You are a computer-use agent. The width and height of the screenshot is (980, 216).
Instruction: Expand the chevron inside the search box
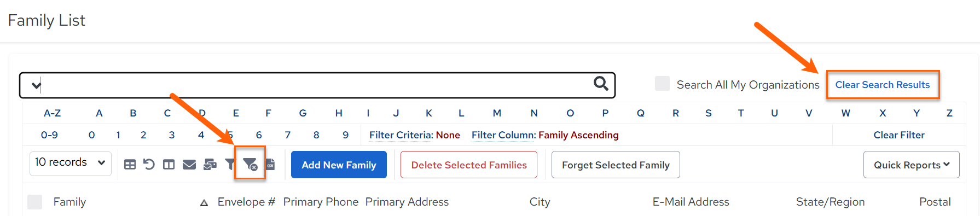pos(36,85)
